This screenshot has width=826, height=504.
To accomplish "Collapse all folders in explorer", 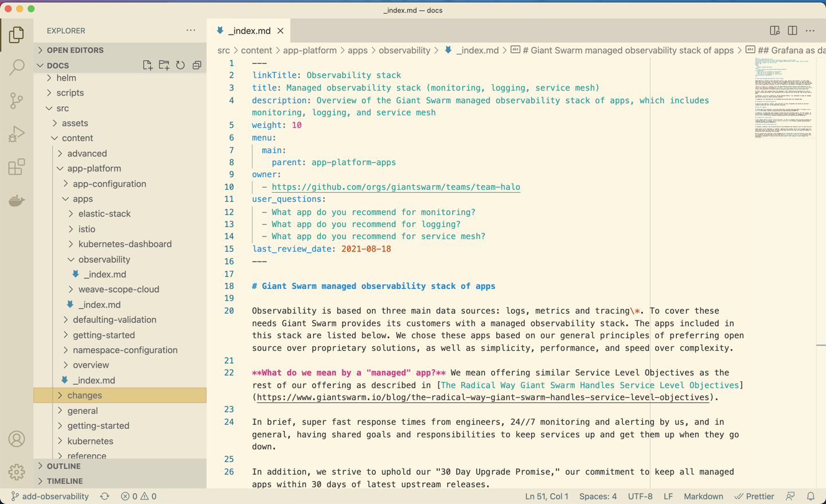I will pyautogui.click(x=197, y=65).
